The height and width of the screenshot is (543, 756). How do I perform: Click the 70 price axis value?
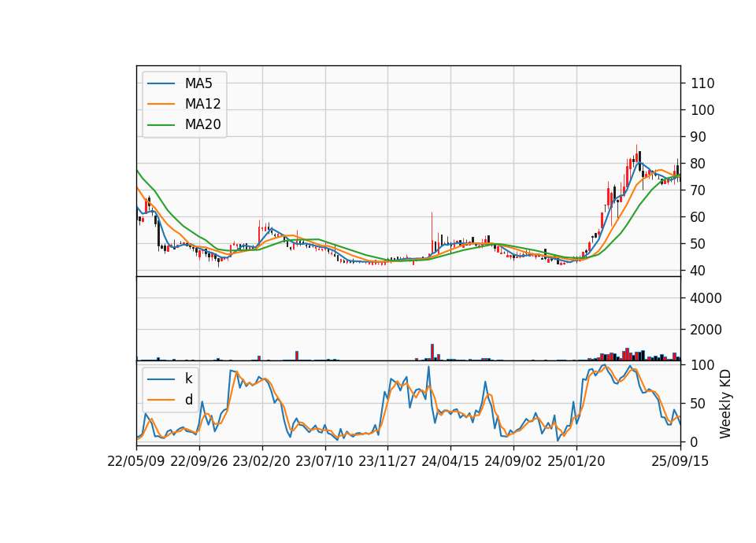699,190
